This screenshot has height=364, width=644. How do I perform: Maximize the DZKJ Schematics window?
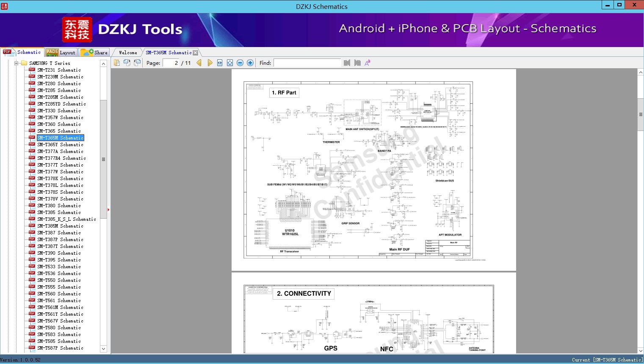coord(619,5)
